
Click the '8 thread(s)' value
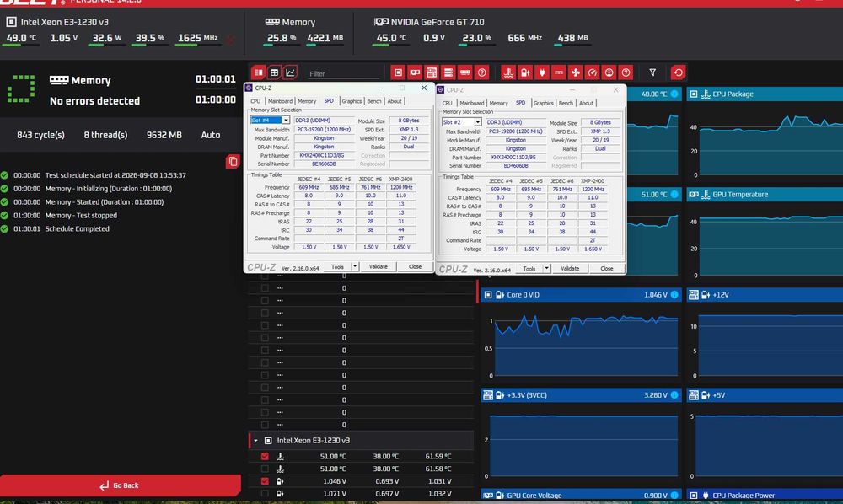click(105, 135)
